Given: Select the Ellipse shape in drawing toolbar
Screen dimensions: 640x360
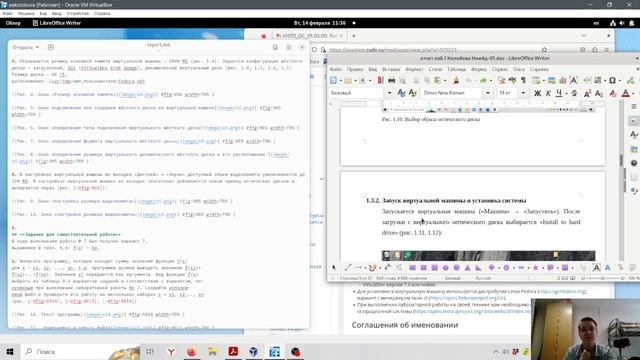Looking at the screenshot, I should (445, 267).
